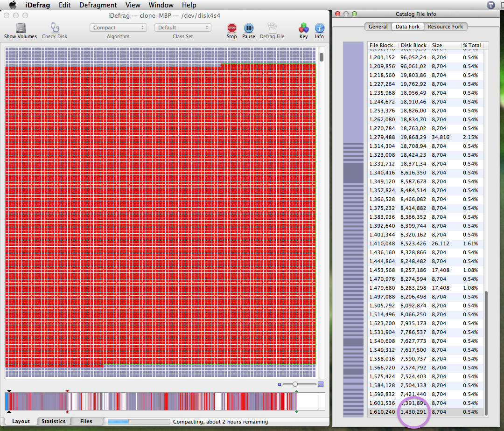Image resolution: width=504 pixels, height=431 pixels.
Task: Stop the defragmentation with Stop icon
Action: pos(231,28)
